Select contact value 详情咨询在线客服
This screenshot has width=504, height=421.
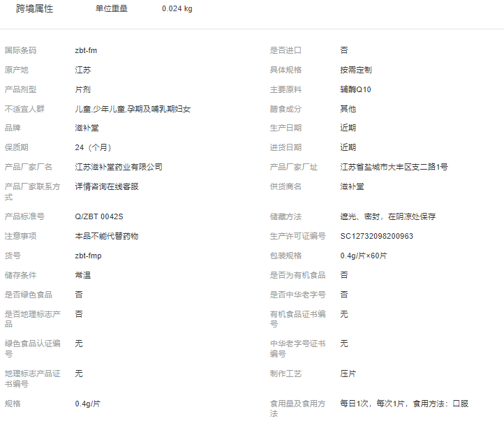click(107, 186)
